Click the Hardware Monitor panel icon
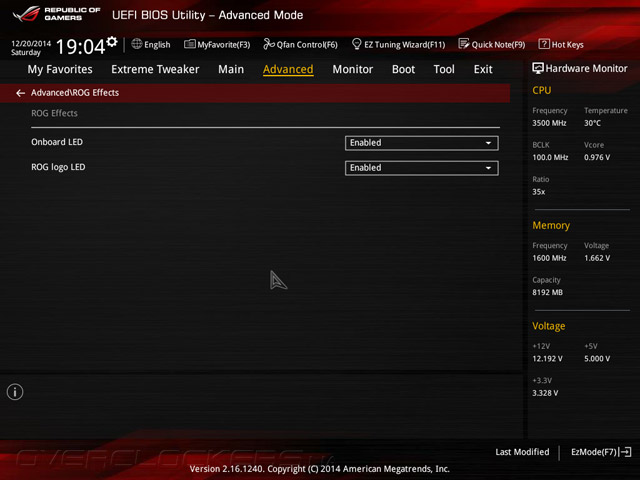This screenshot has width=640, height=480. pos(538,68)
